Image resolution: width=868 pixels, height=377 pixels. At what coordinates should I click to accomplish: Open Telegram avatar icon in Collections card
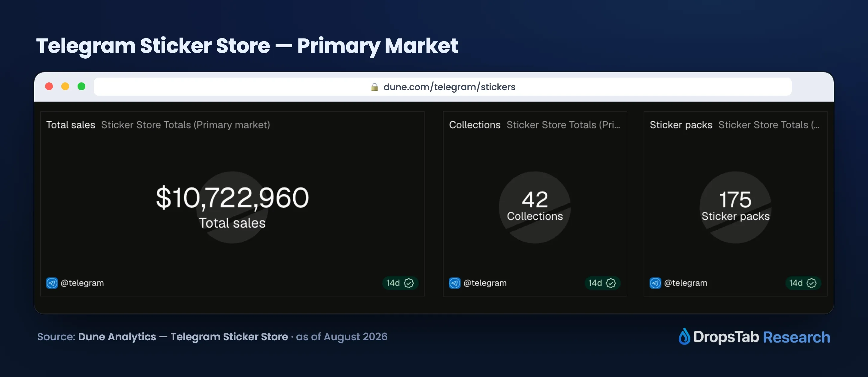click(x=454, y=283)
